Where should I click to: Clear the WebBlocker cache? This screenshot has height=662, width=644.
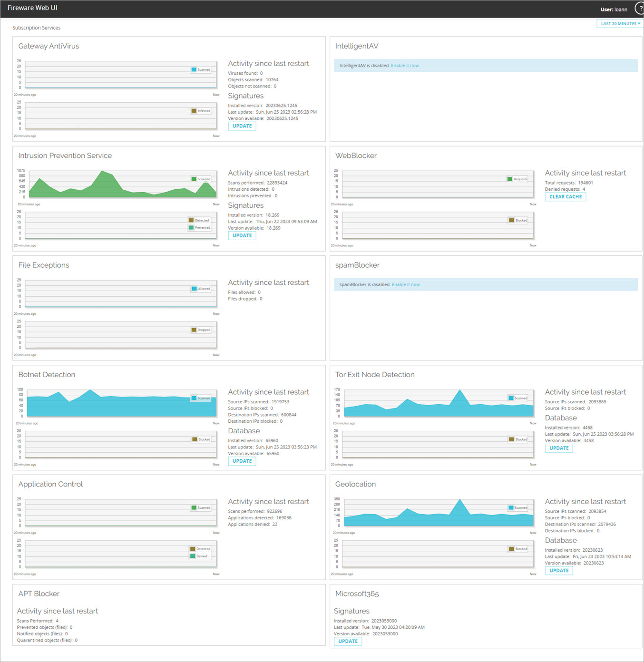[565, 197]
